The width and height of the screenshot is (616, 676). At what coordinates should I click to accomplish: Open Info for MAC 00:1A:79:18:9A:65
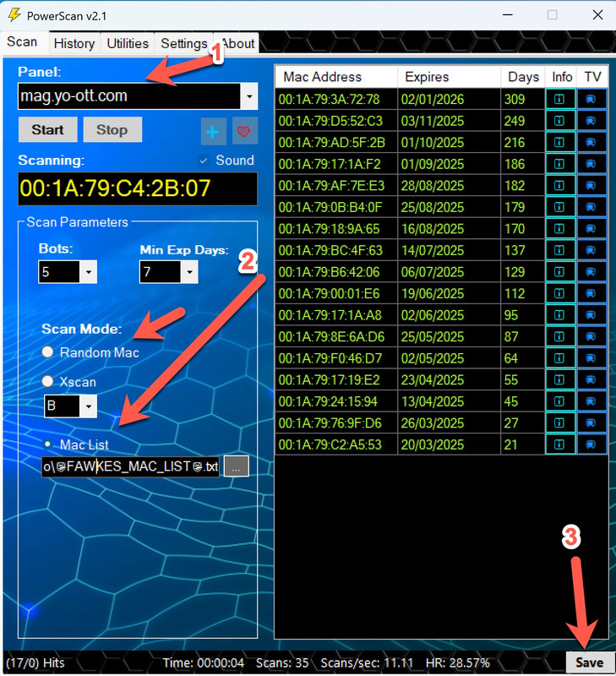[560, 228]
